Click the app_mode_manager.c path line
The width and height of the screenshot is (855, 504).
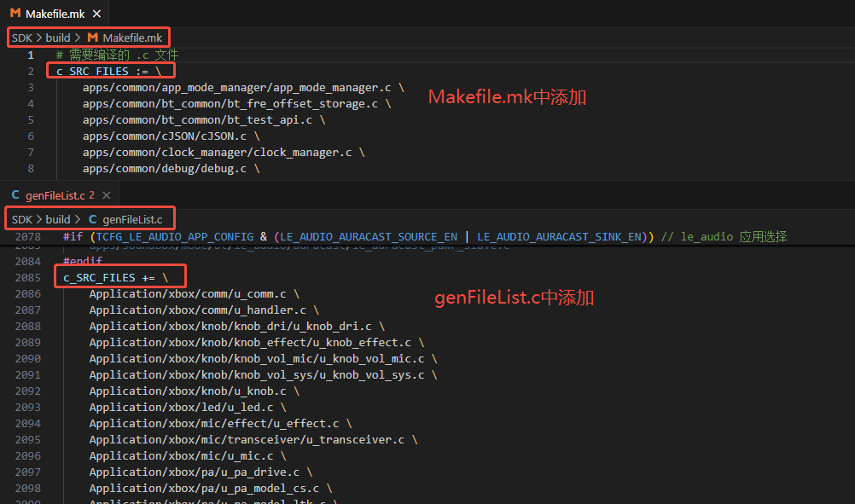point(243,88)
